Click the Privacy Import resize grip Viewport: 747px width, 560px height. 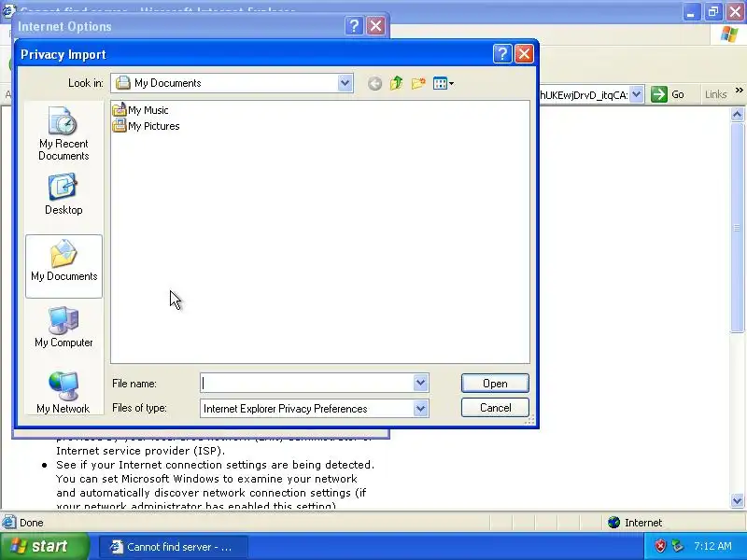pos(529,420)
